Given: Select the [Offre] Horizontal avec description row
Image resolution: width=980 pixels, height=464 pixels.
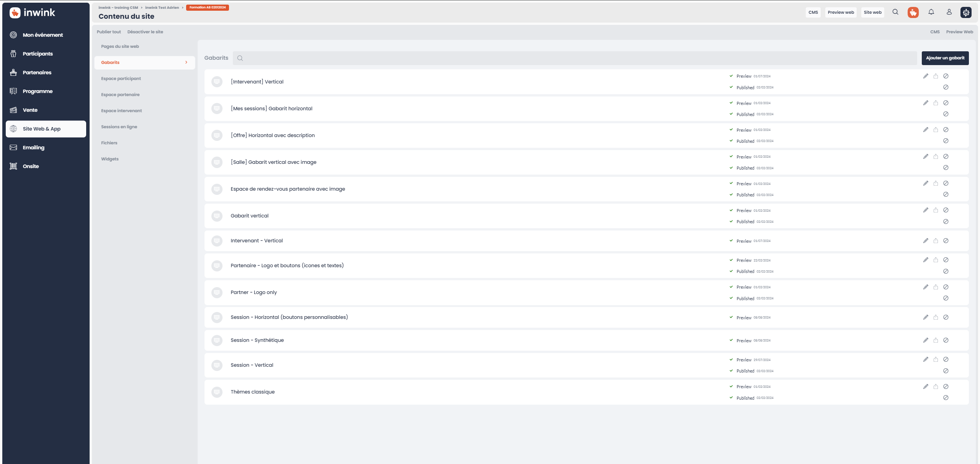Looking at the screenshot, I should click(586, 136).
